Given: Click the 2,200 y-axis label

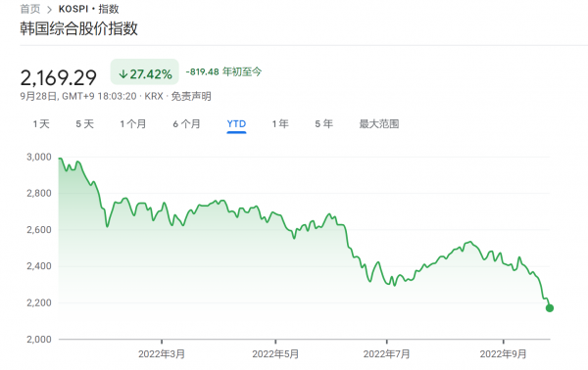Looking at the screenshot, I should coord(39,302).
